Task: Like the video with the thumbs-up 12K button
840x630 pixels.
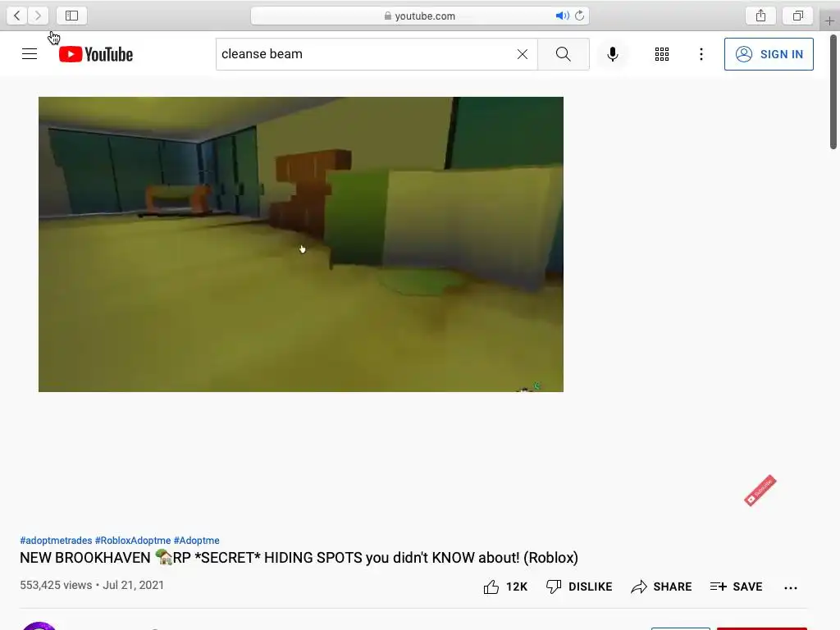Action: click(x=505, y=587)
